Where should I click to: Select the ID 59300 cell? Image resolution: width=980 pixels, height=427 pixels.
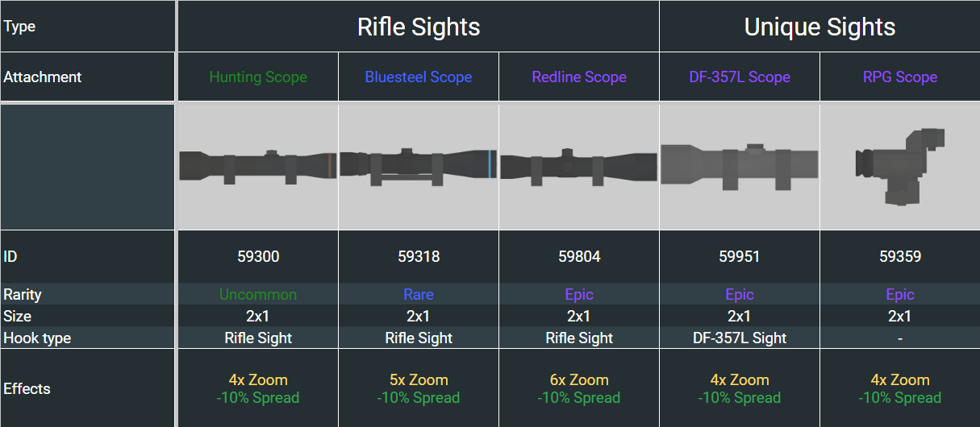tap(258, 257)
